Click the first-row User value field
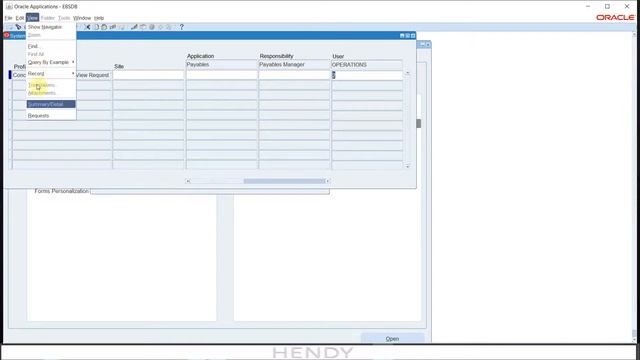 click(367, 75)
